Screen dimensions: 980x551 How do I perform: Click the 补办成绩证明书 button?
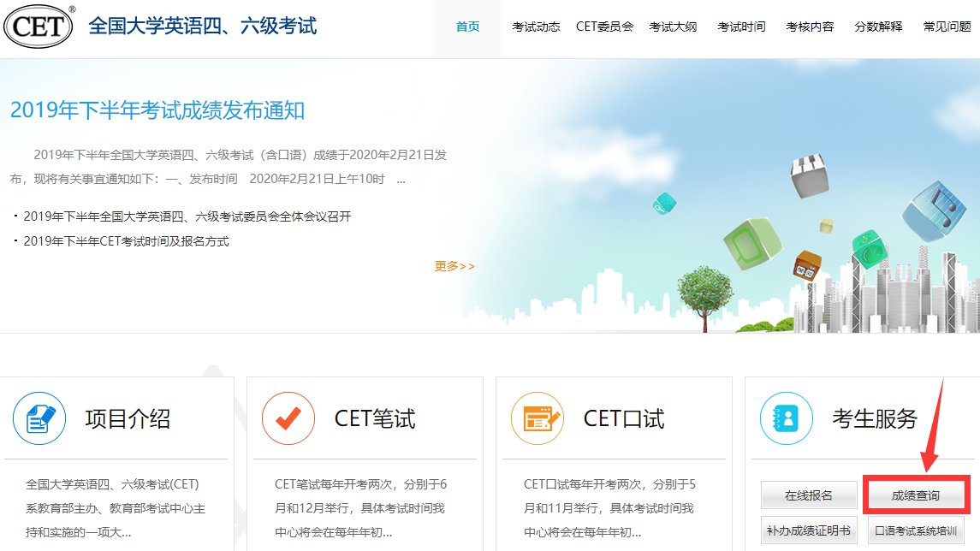809,530
